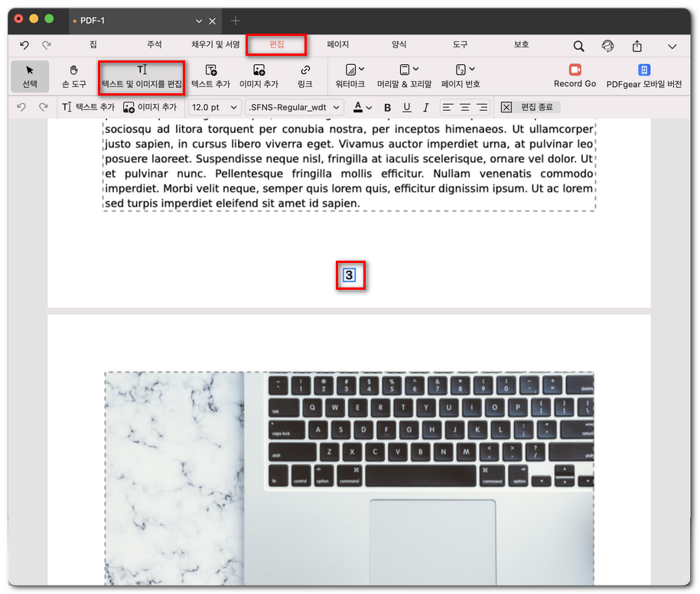Toggle bold text formatting
The image size is (700, 594).
tap(387, 108)
